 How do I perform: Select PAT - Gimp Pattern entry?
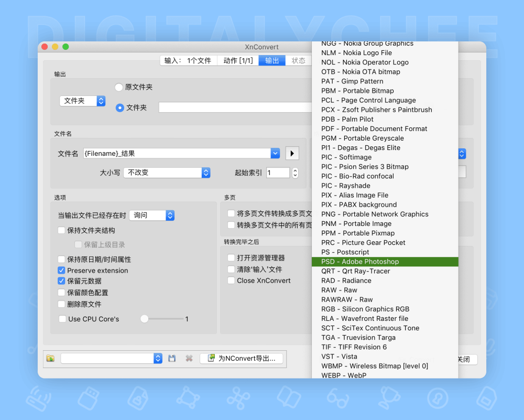(x=385, y=81)
